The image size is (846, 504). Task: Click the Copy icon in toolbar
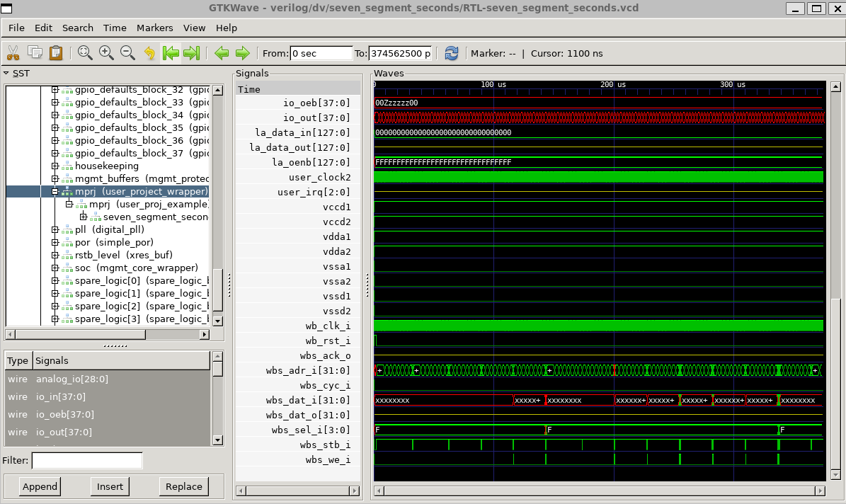pyautogui.click(x=35, y=53)
